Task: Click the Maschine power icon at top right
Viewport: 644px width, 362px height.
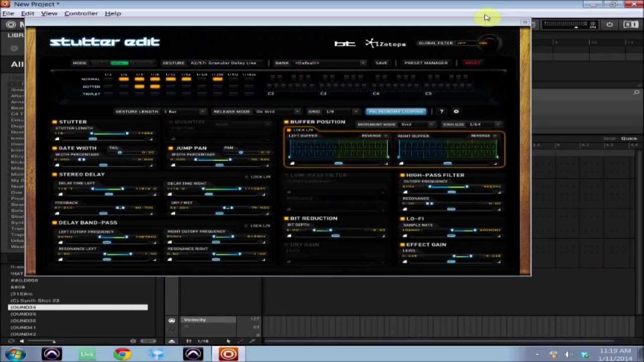Action: point(610,24)
